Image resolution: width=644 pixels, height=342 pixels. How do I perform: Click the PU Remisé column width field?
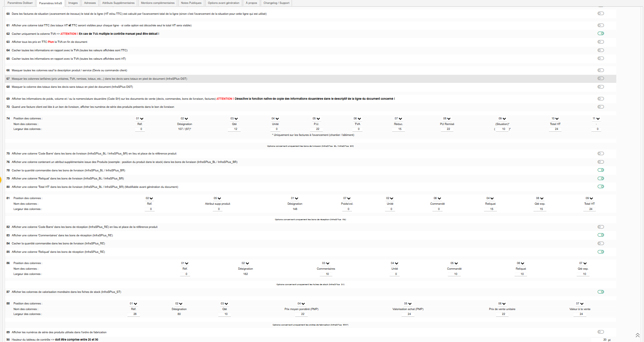pyautogui.click(x=448, y=129)
